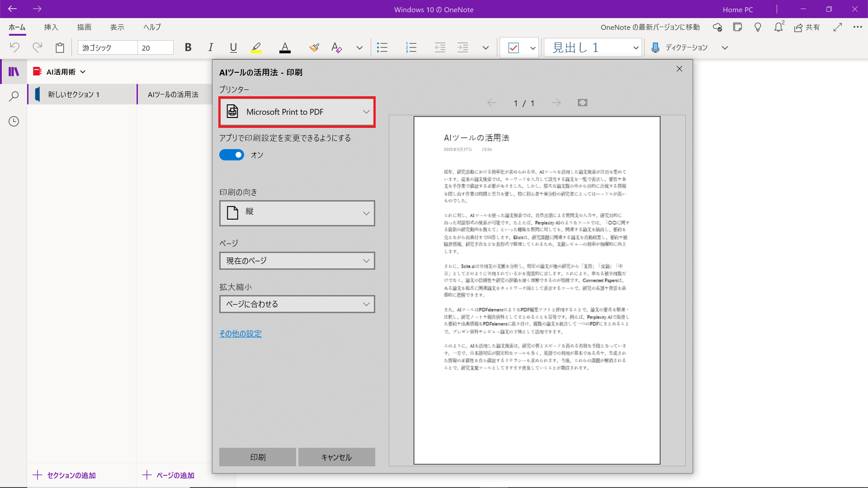Viewport: 868px width, 488px height.
Task: Undo the last action
Action: click(x=14, y=47)
